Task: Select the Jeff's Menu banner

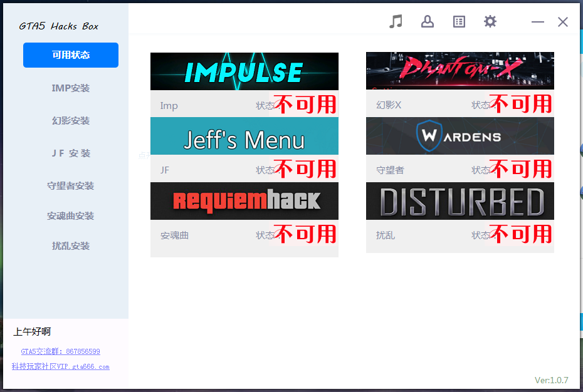Action: click(x=244, y=137)
